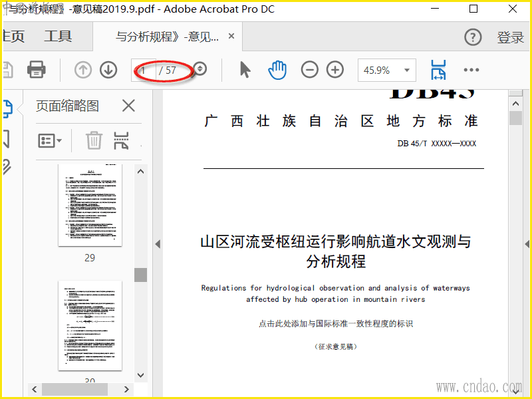Go to next page arrow
532x399 pixels.
point(108,70)
